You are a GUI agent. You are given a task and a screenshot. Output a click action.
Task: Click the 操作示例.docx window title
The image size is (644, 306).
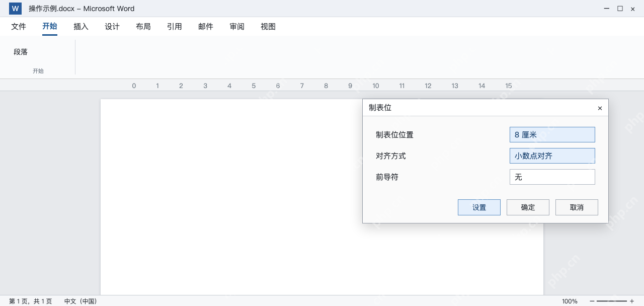coord(82,9)
